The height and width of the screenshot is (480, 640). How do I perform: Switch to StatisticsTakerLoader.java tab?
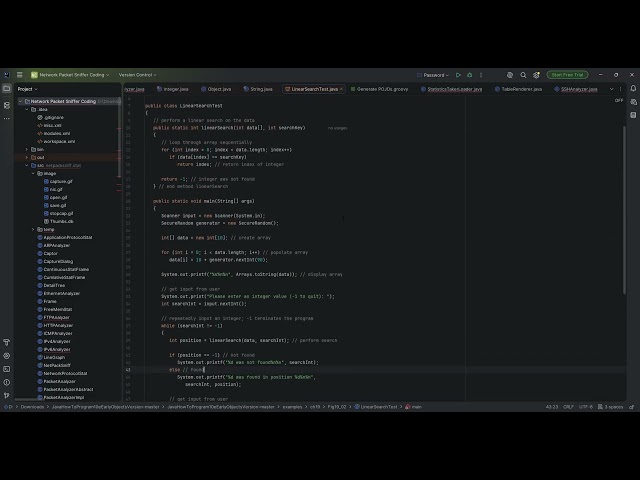(x=451, y=89)
